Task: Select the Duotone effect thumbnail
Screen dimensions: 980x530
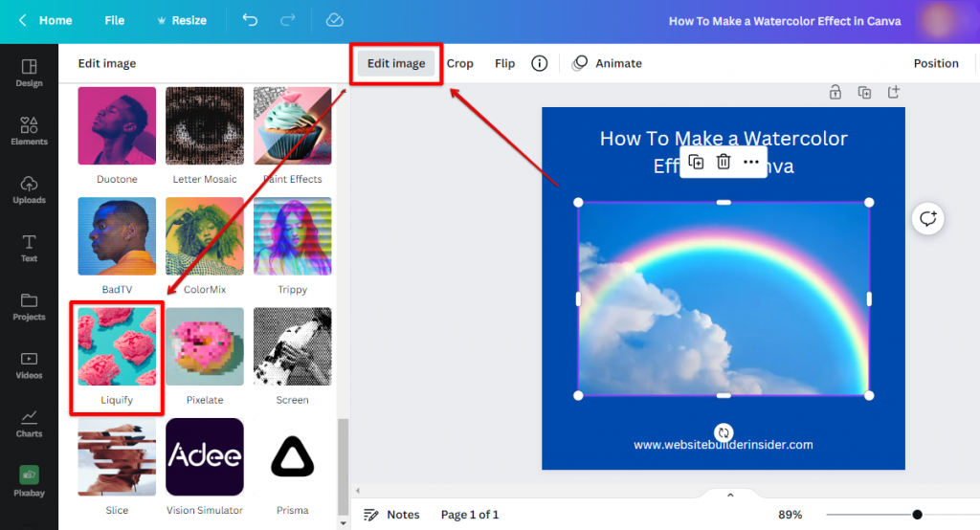Action: 117,125
